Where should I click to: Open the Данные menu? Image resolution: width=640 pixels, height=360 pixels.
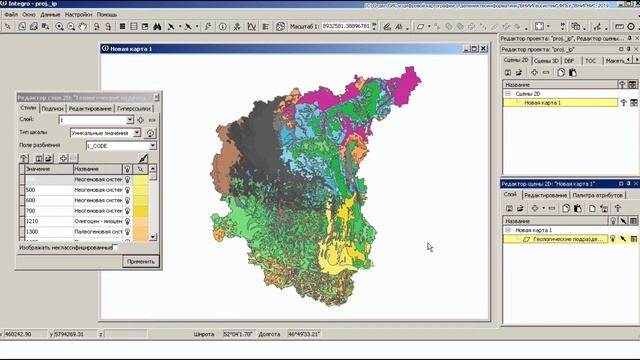(x=50, y=14)
